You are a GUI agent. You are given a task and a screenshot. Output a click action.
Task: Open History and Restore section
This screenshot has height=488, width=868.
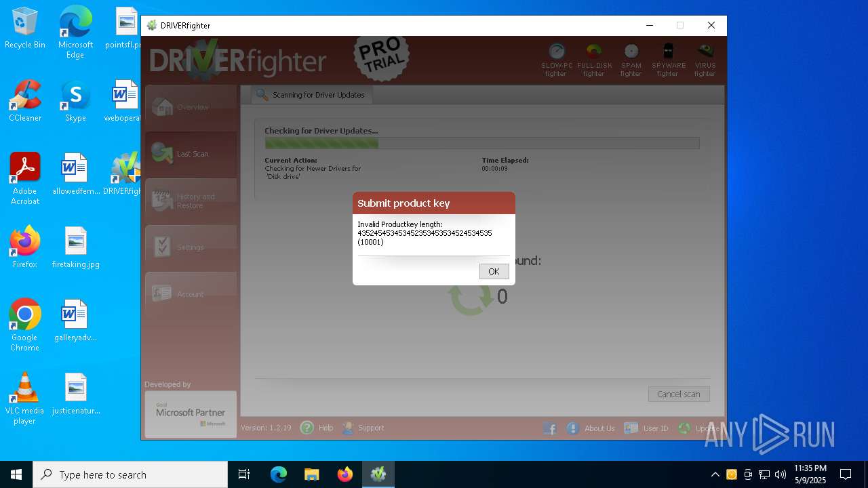[x=191, y=201]
